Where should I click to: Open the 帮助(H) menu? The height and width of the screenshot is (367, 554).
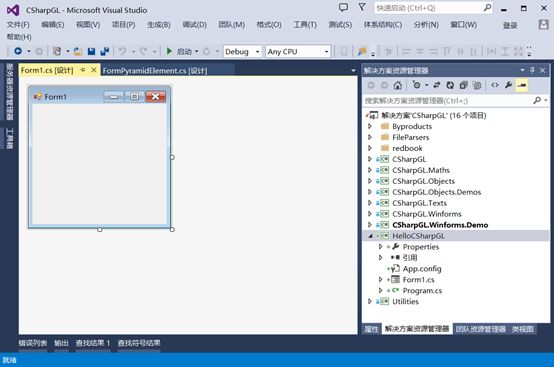19,37
